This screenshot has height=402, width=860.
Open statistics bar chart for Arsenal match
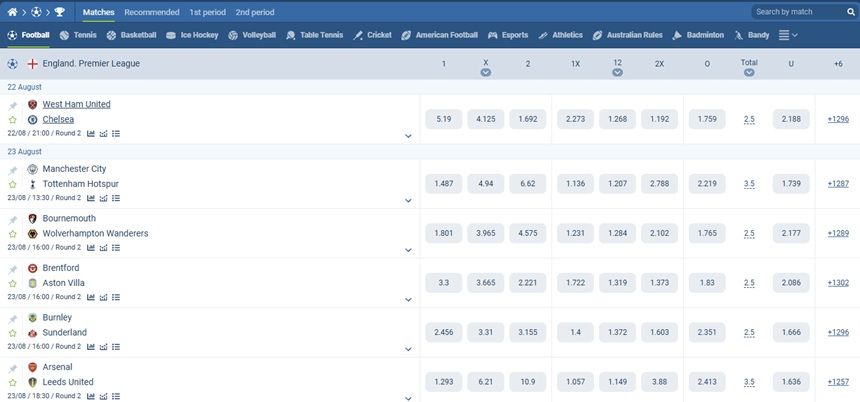[91, 396]
